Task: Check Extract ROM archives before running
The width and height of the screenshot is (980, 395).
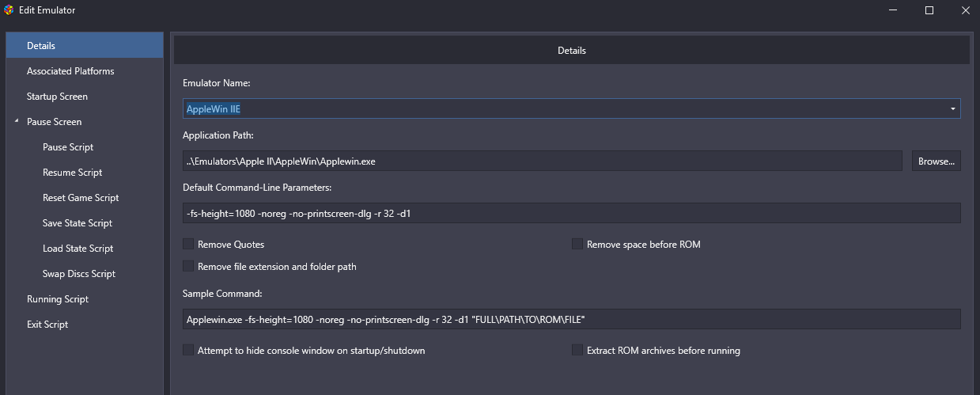Action: click(x=577, y=350)
